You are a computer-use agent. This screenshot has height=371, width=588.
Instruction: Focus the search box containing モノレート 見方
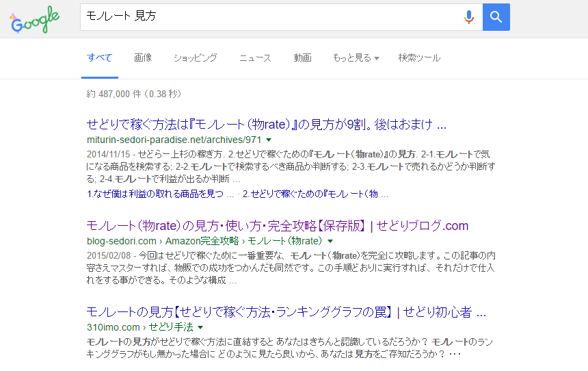[x=281, y=17]
